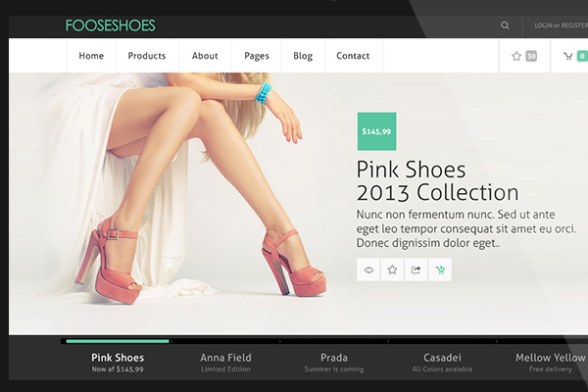
Task: Click the wishlist count badge 30
Action: [x=531, y=56]
